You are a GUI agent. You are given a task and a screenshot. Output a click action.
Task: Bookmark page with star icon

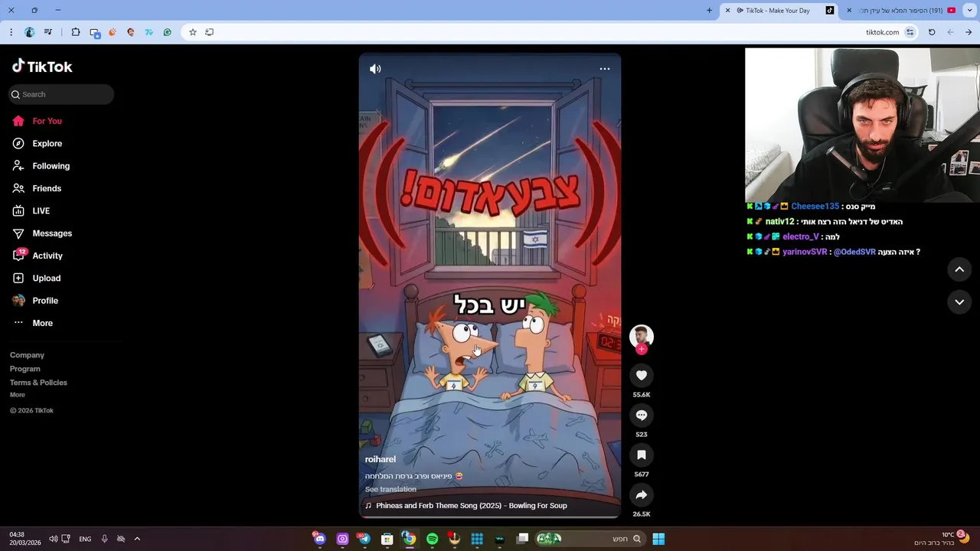point(193,32)
